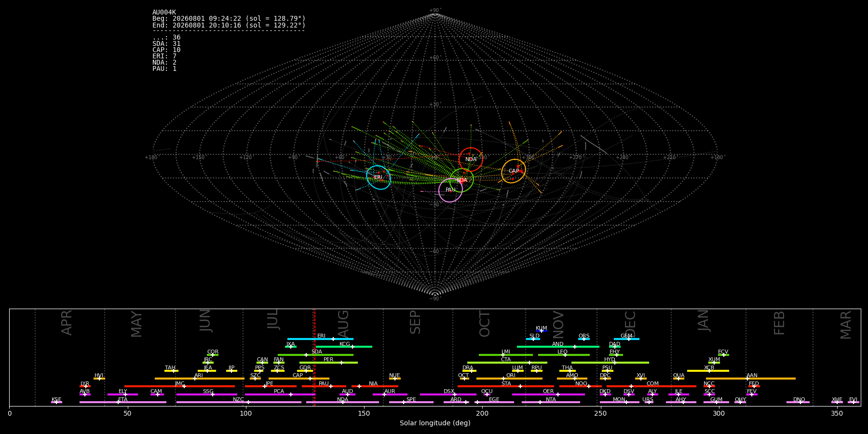This screenshot has height=434, width=868.
Task: Select the HYD shower bar in timeline
Action: point(610,363)
